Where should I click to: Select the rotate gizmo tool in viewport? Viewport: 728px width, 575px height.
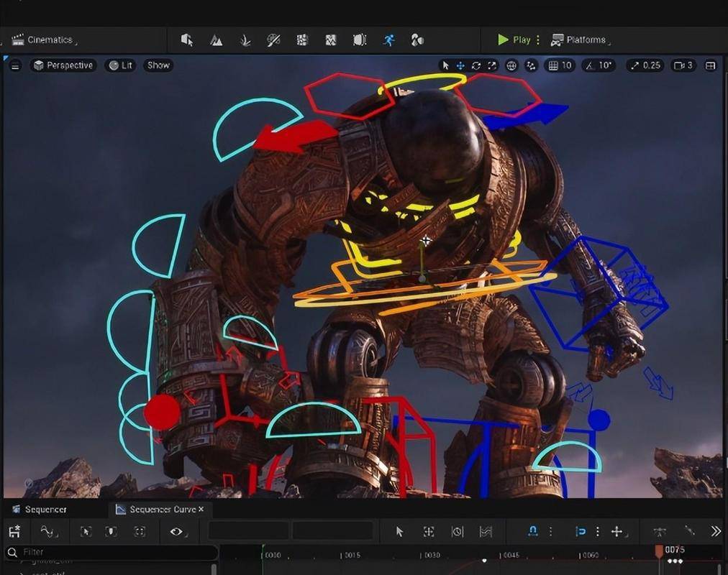tap(476, 65)
